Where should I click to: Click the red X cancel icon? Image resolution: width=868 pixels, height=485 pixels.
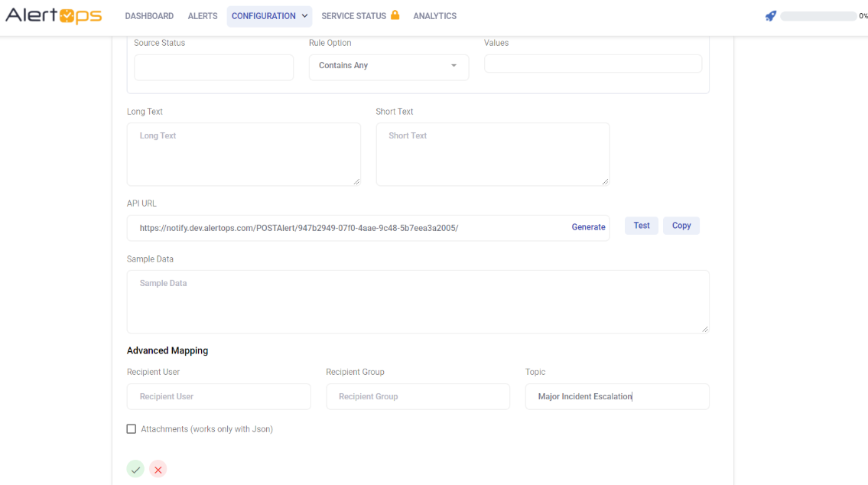coord(158,470)
